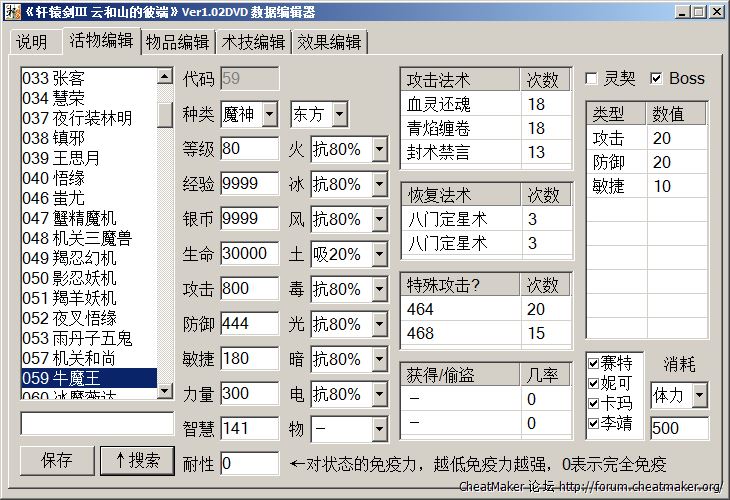Viewport: 730px width, 500px height.
Task: Enable the 灵契 checkbox
Action: 592,78
